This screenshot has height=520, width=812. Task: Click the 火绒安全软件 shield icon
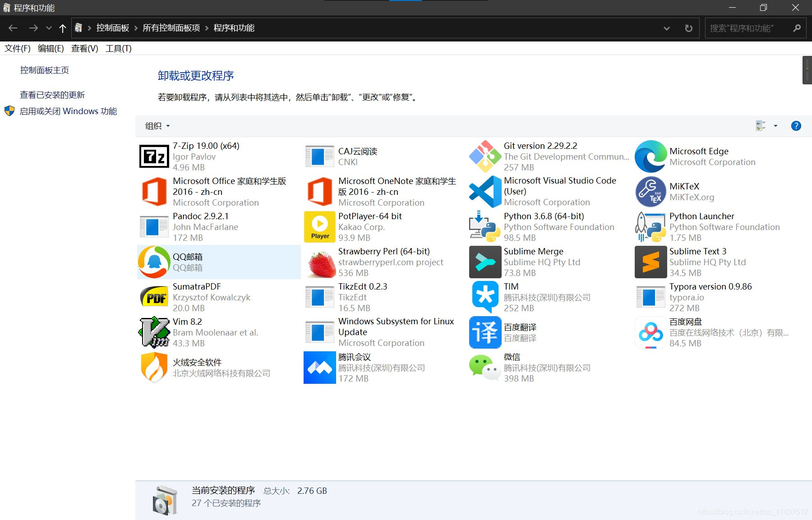[154, 368]
